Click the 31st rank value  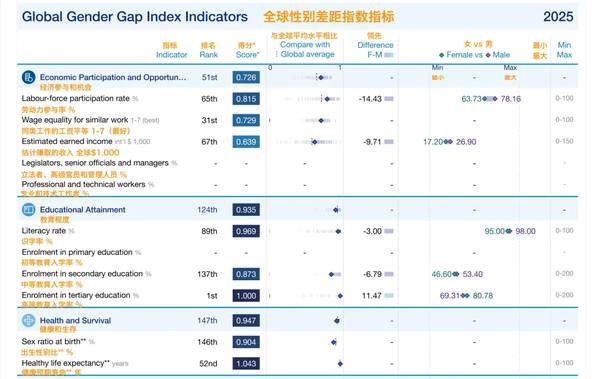pos(209,120)
